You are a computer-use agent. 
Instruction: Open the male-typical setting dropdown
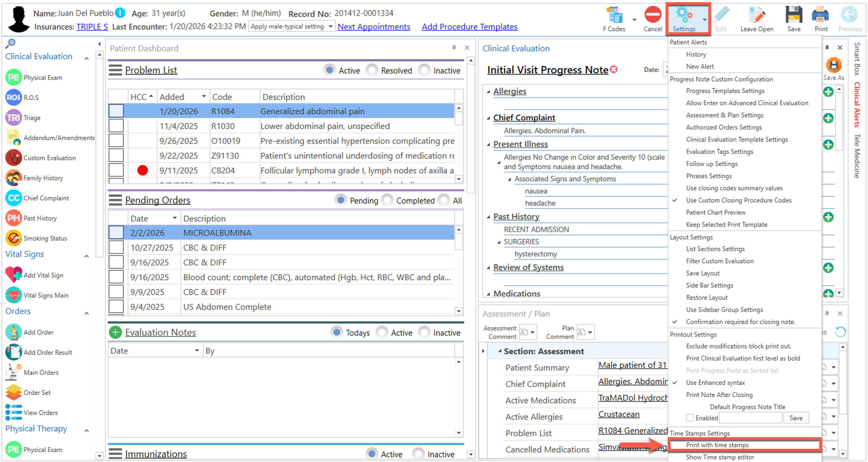coord(330,26)
